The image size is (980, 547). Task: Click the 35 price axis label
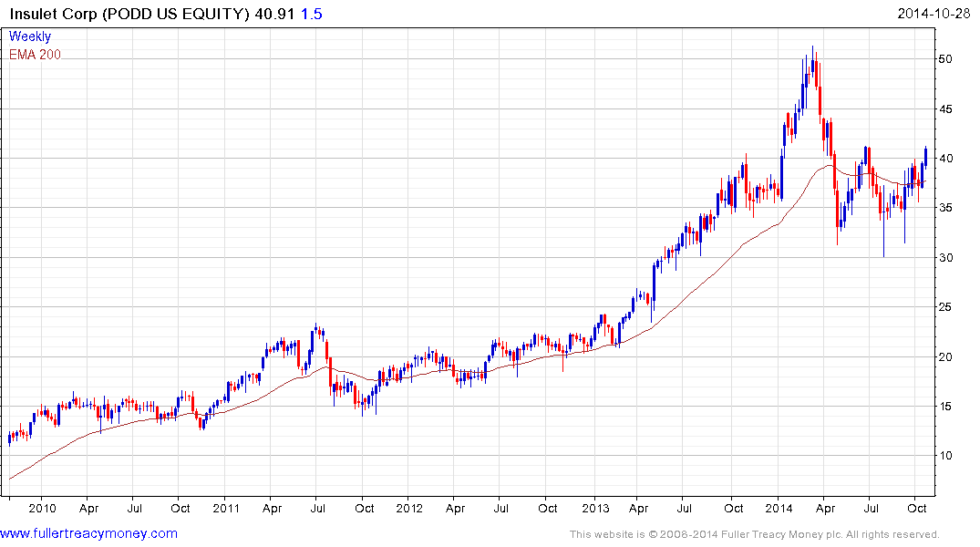click(x=945, y=208)
